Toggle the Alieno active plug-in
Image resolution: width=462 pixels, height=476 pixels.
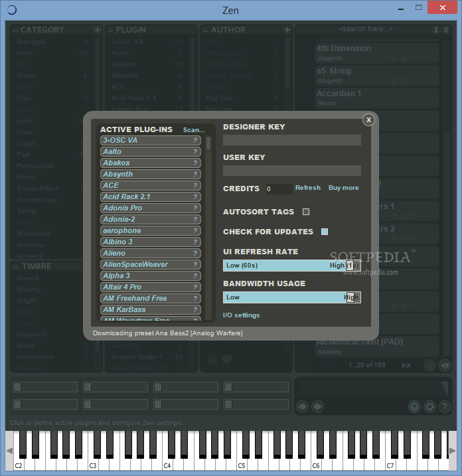tap(151, 253)
